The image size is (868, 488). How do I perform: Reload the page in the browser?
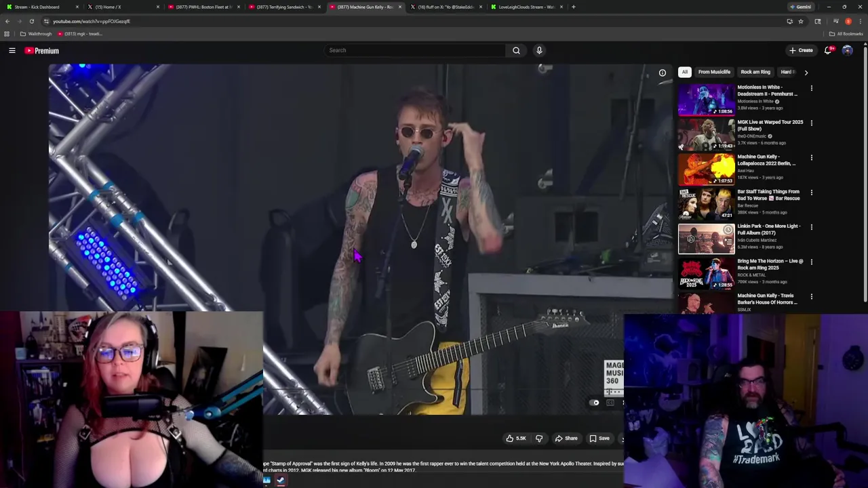click(x=31, y=21)
